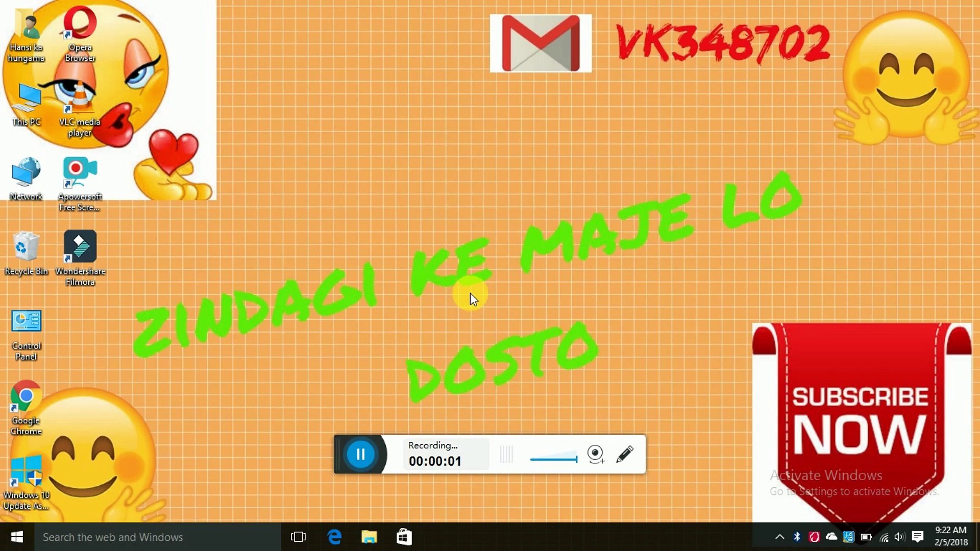Add a webcam overlay to the recording
This screenshot has height=551, width=980.
point(596,454)
